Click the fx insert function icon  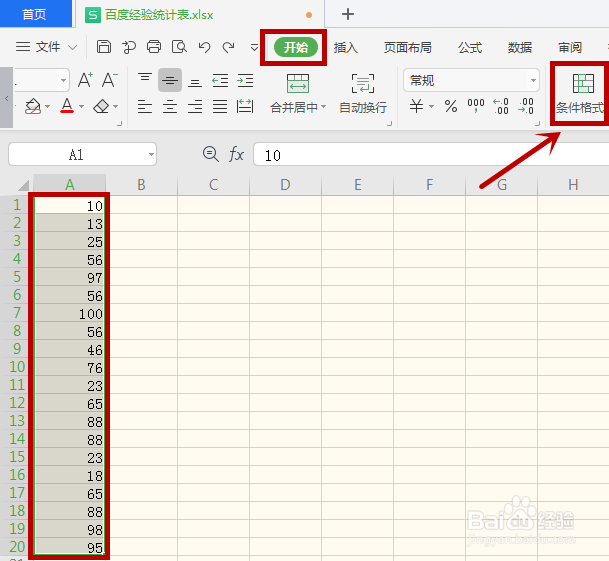pyautogui.click(x=236, y=154)
